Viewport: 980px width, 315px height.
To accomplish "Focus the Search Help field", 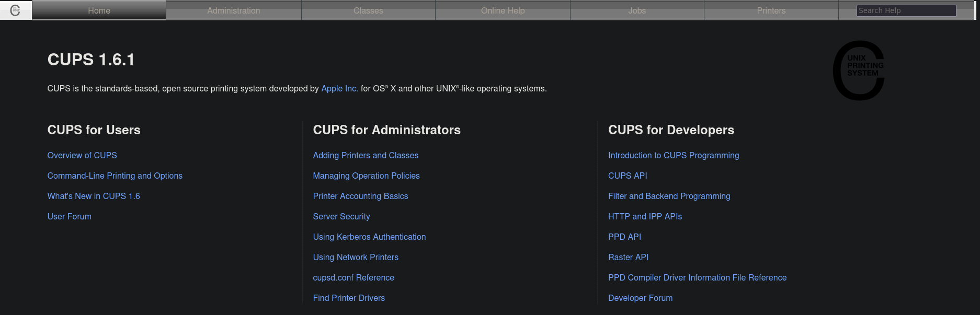I will point(906,10).
